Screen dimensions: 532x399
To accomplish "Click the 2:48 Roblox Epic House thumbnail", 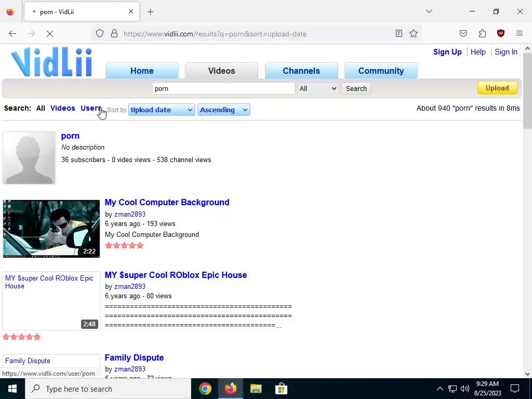I will pos(51,301).
